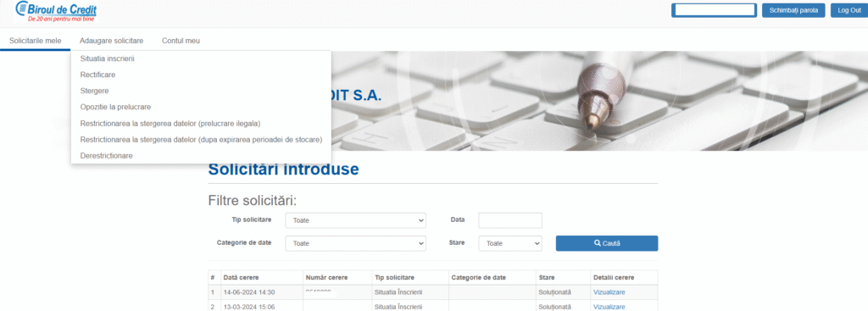Go to the Contul meu tab
Image resolution: width=868 pixels, height=311 pixels.
[x=181, y=41]
